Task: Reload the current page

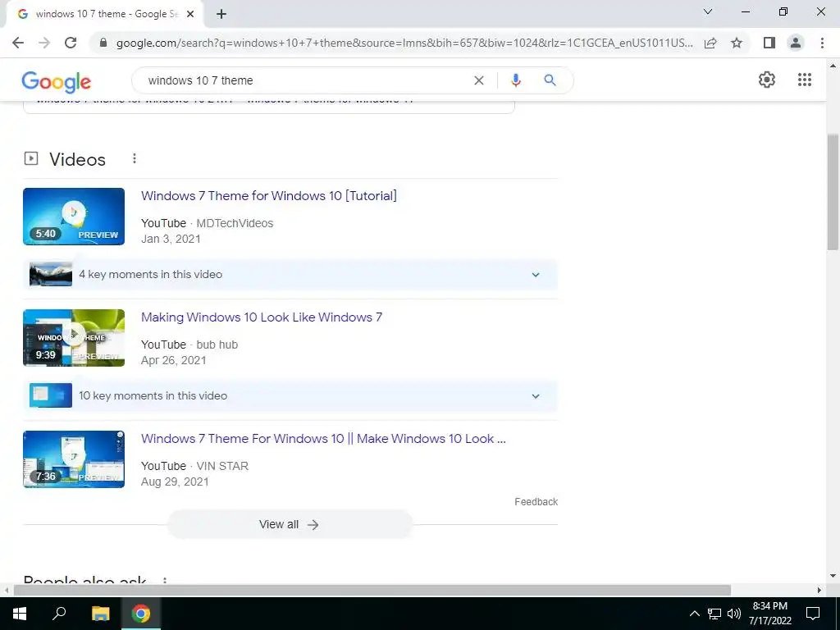Action: [71, 43]
